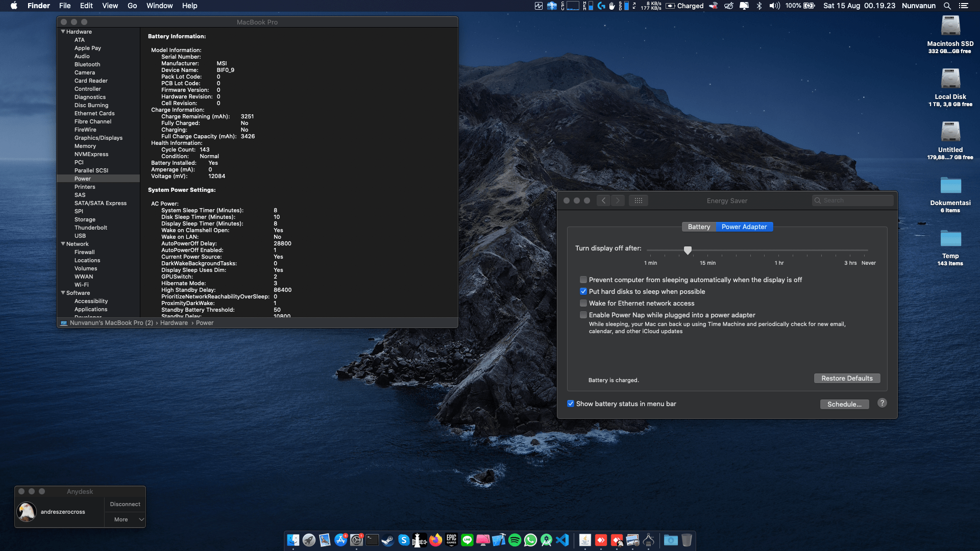Toggle Show battery status in menu bar
980x551 pixels.
(x=571, y=404)
